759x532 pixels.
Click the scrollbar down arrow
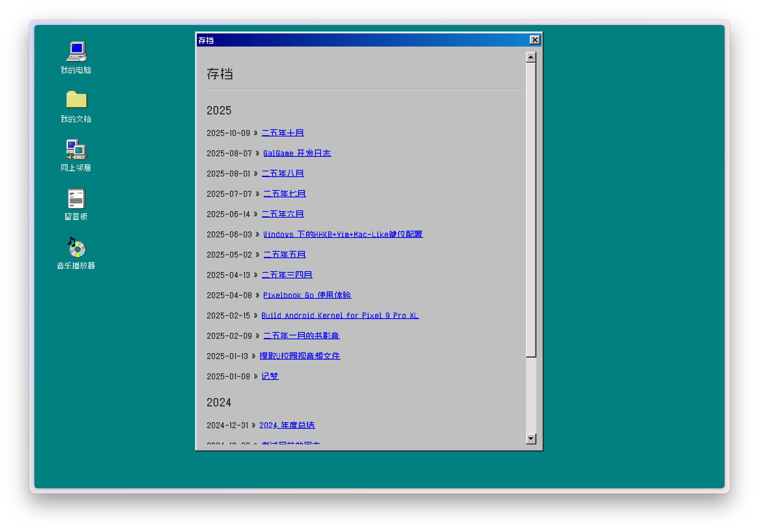pyautogui.click(x=531, y=438)
